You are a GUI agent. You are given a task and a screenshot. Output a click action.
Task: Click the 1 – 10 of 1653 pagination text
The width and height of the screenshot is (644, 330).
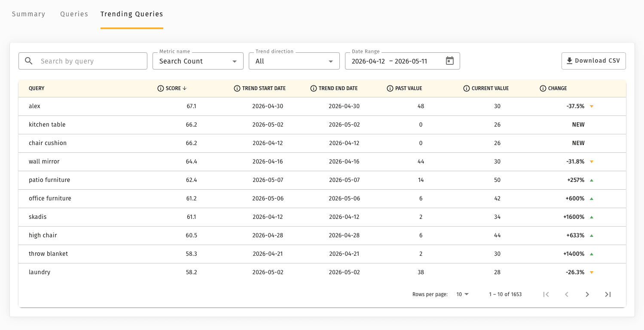pos(505,294)
